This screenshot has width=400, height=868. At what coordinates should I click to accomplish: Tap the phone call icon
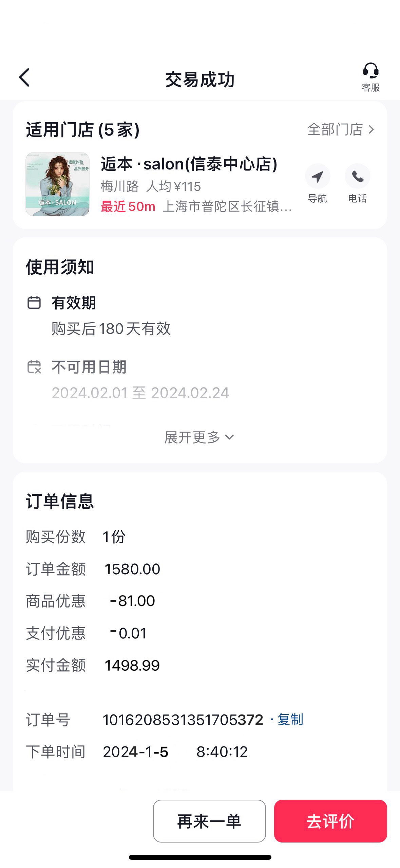[357, 176]
